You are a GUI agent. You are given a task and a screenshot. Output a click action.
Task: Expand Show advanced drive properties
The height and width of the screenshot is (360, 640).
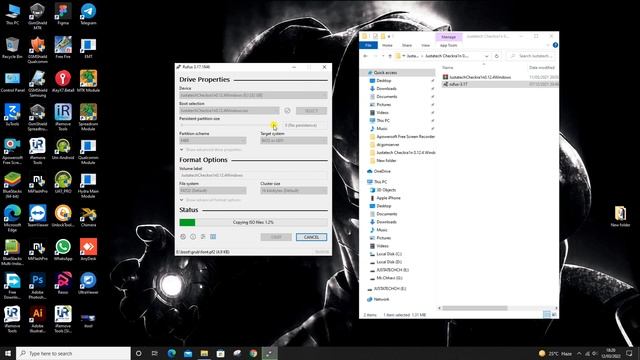[211, 150]
